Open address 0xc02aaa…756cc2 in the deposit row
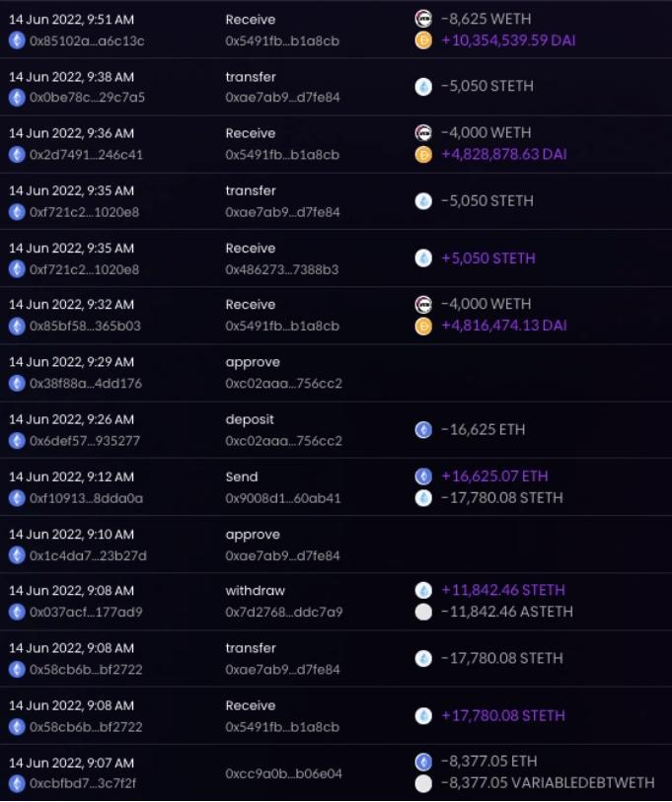672x802 pixels. tap(283, 441)
